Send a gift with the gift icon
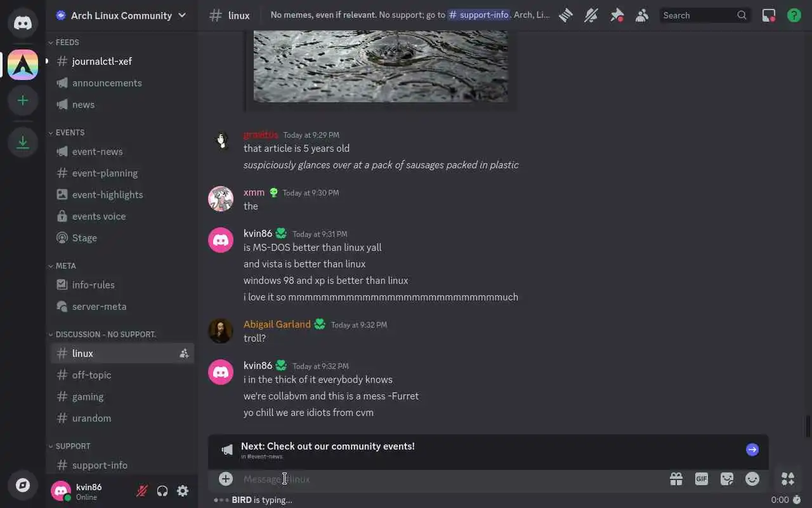The width and height of the screenshot is (812, 508). pos(676,479)
